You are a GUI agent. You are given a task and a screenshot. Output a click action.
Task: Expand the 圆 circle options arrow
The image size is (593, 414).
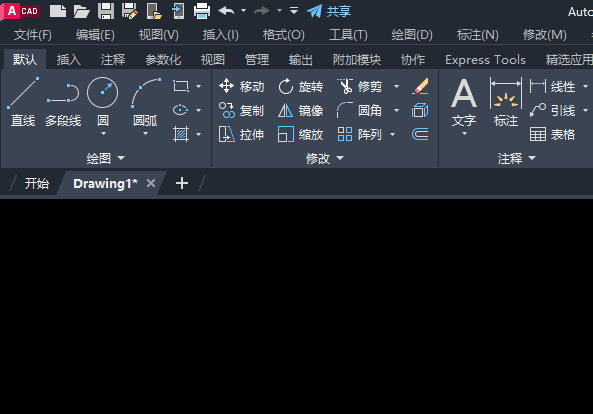pyautogui.click(x=103, y=133)
